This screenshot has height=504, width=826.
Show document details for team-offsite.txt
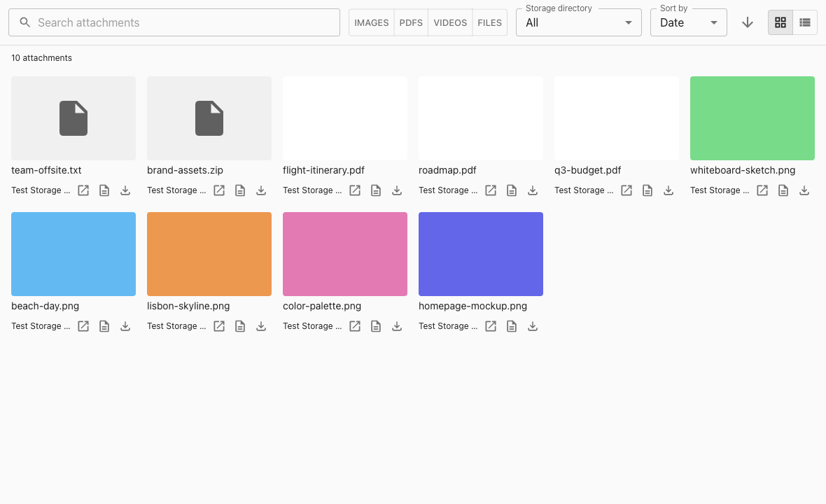[104, 190]
